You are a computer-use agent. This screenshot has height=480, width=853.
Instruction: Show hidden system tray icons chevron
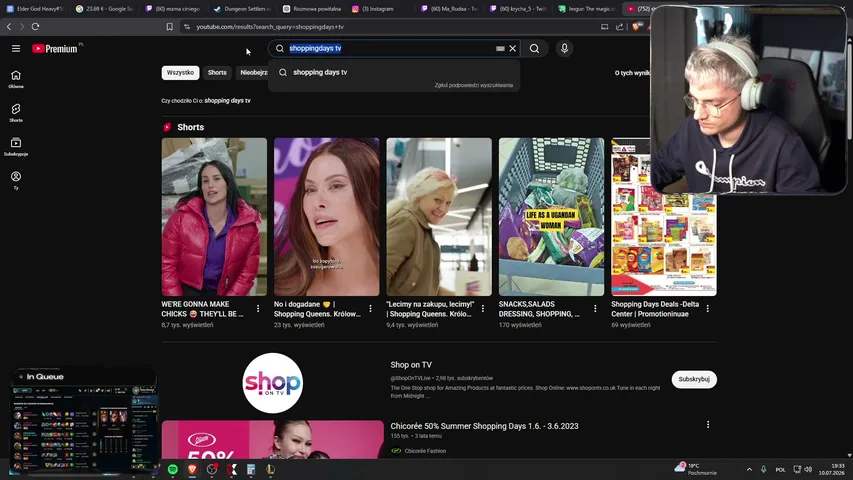pyautogui.click(x=749, y=469)
